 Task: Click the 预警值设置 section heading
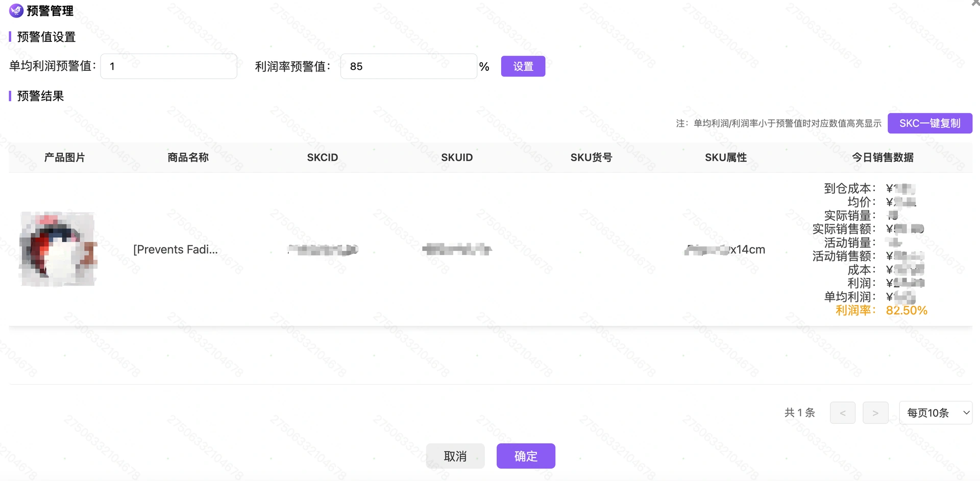point(46,37)
